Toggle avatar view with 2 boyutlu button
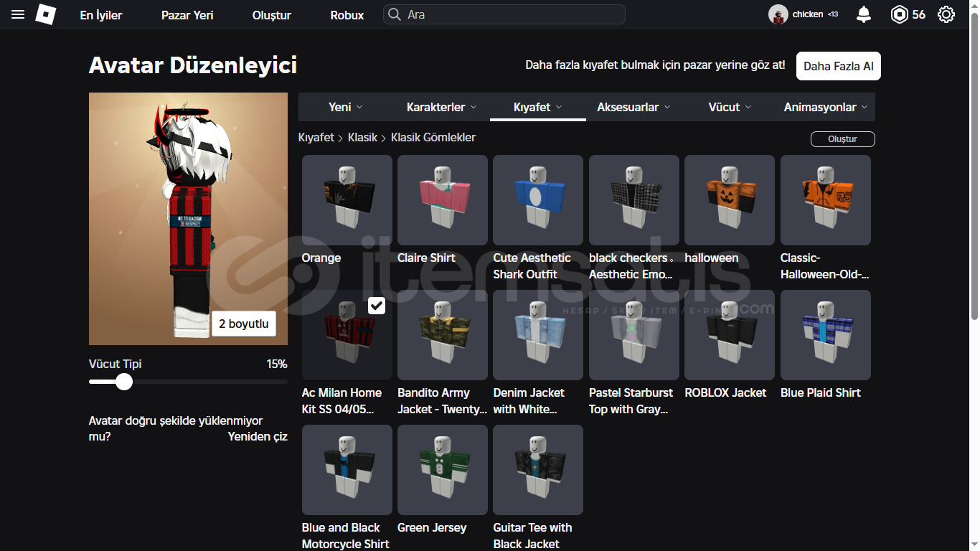The height and width of the screenshot is (551, 980). pos(244,324)
